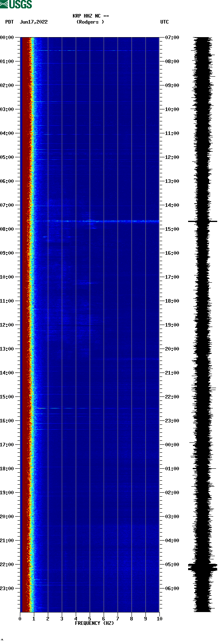Click the 21:00 PDT time label
Image resolution: width=220 pixels, height=644 pixels.
point(7,541)
